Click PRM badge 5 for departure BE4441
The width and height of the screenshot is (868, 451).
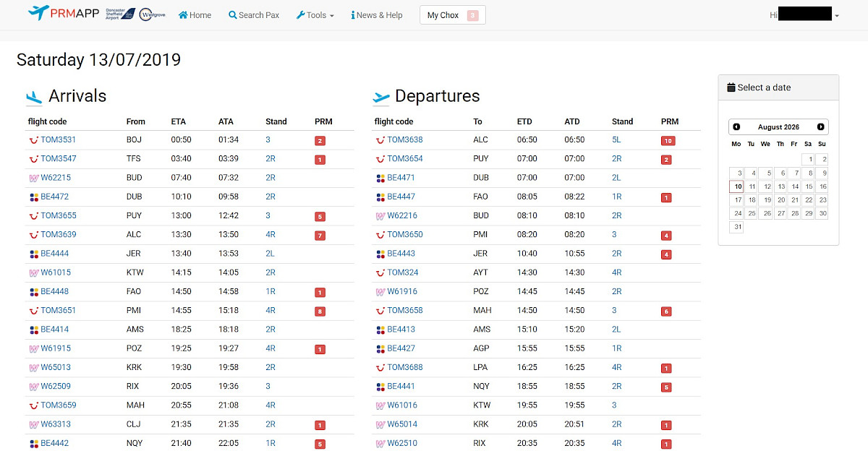coord(666,387)
